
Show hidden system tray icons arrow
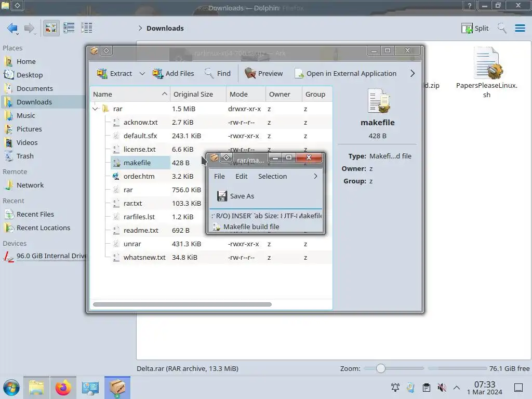pos(457,388)
